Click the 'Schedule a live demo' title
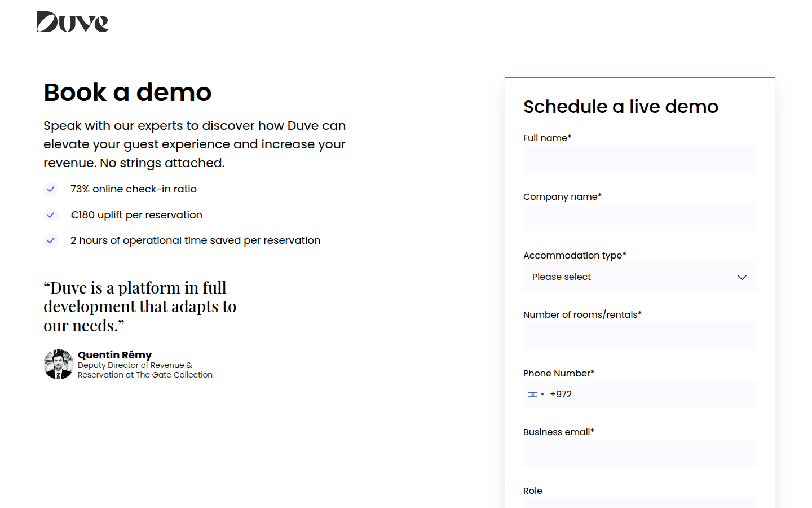812x508 pixels. 620,107
